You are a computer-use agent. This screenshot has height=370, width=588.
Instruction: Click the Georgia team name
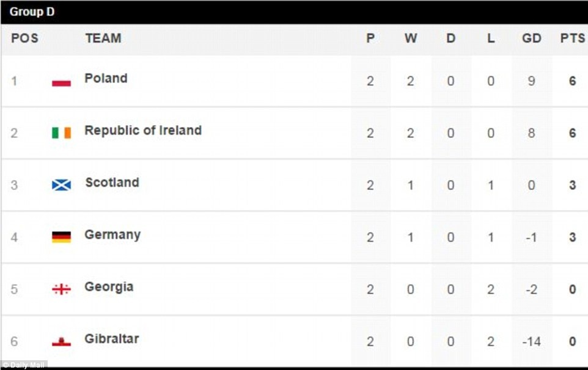(109, 286)
